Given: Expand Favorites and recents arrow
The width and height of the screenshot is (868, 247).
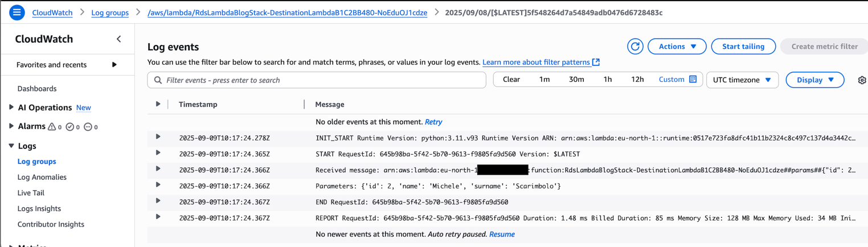Looking at the screenshot, I should click(x=114, y=65).
